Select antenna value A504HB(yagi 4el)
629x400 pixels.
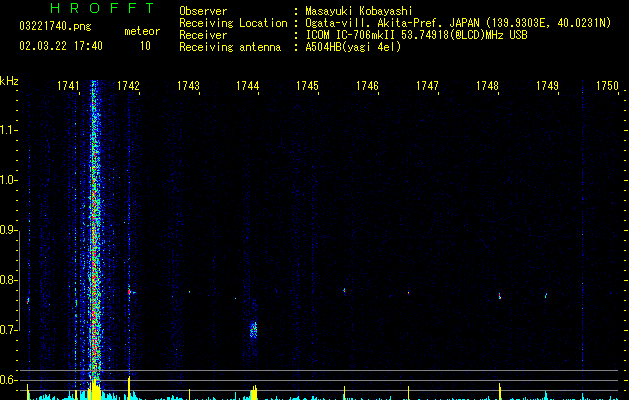pyautogui.click(x=353, y=47)
